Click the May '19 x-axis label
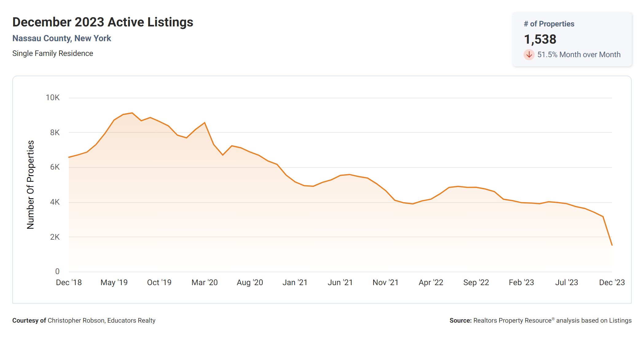This screenshot has height=338, width=644. click(114, 283)
